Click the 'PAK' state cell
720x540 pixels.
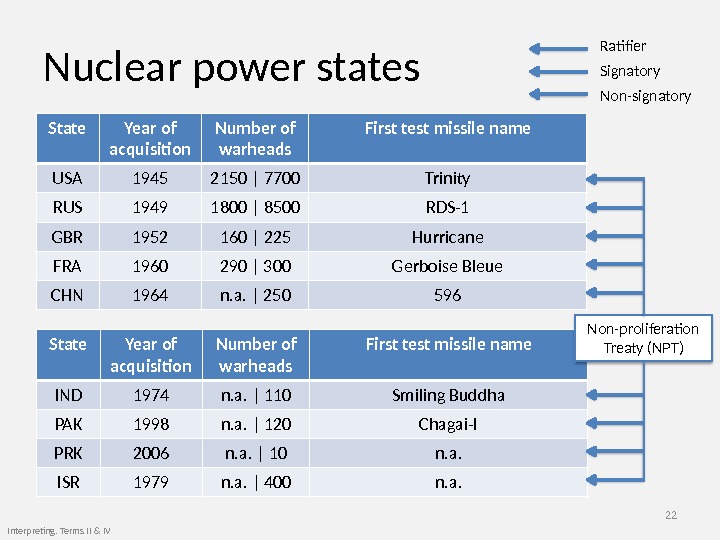[x=68, y=424]
